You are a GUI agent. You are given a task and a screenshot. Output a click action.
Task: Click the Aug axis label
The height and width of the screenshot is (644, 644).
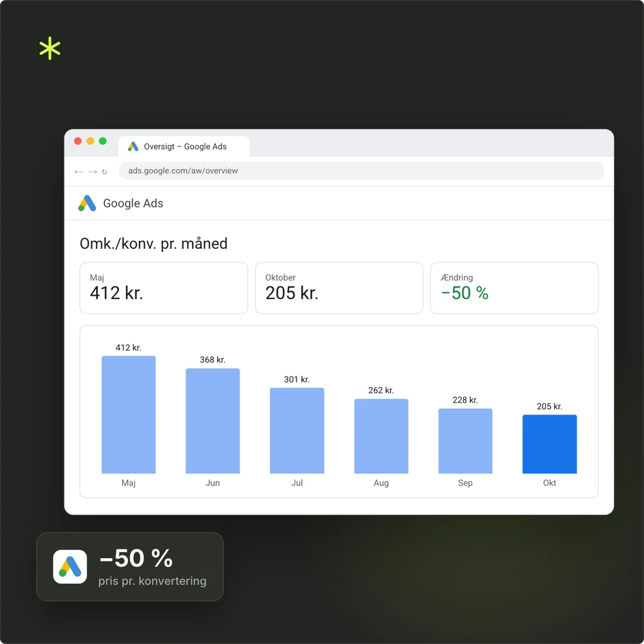[381, 483]
